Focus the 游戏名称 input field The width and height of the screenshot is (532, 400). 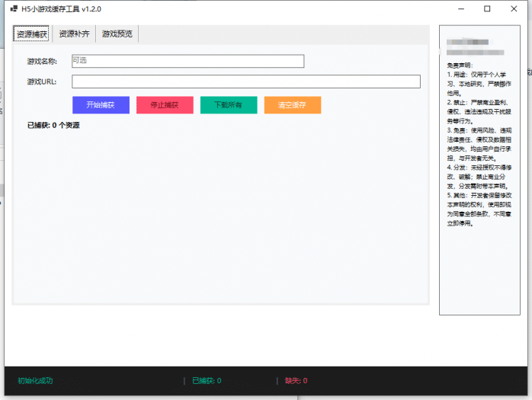pos(187,61)
